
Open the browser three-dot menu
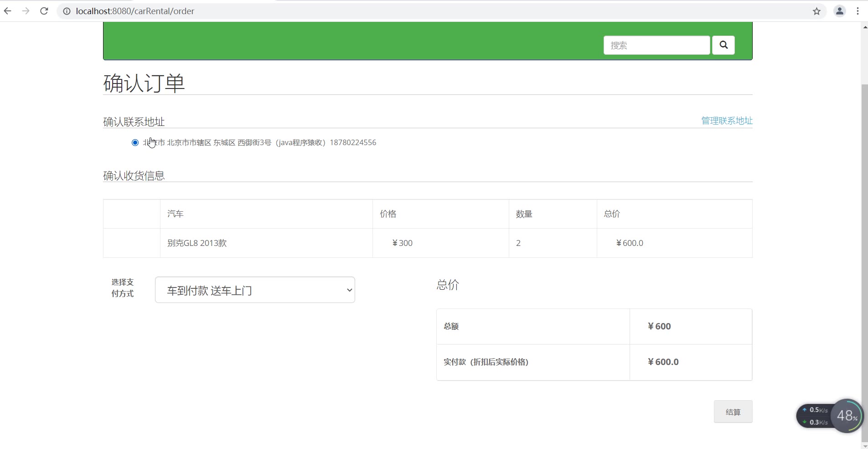pos(858,11)
